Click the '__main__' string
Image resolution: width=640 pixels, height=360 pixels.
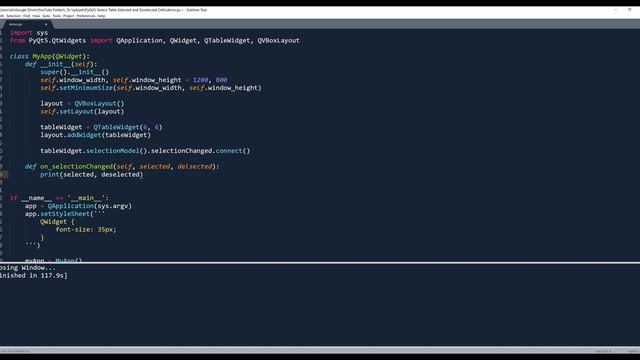point(86,198)
